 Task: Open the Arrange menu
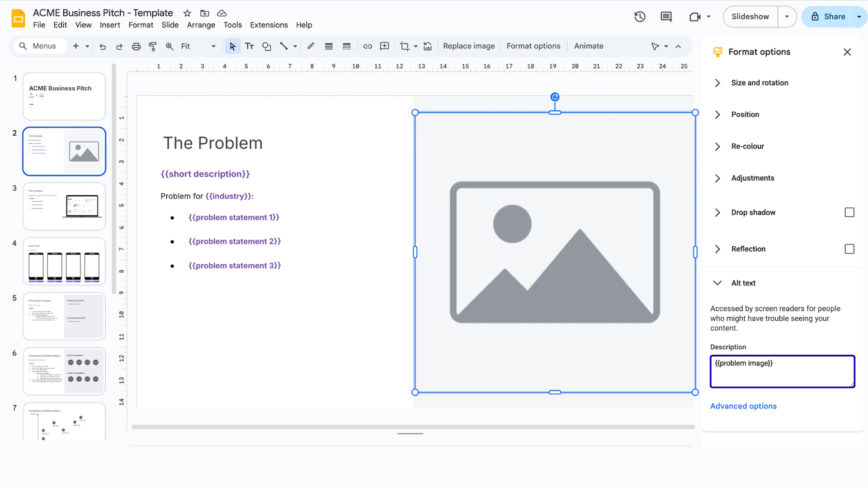[x=201, y=25]
